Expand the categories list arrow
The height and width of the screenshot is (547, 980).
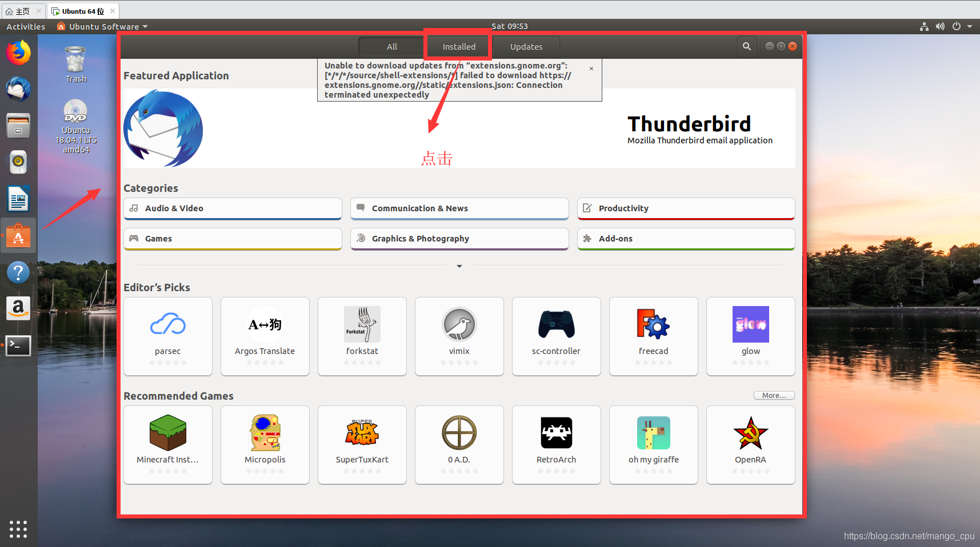(459, 266)
